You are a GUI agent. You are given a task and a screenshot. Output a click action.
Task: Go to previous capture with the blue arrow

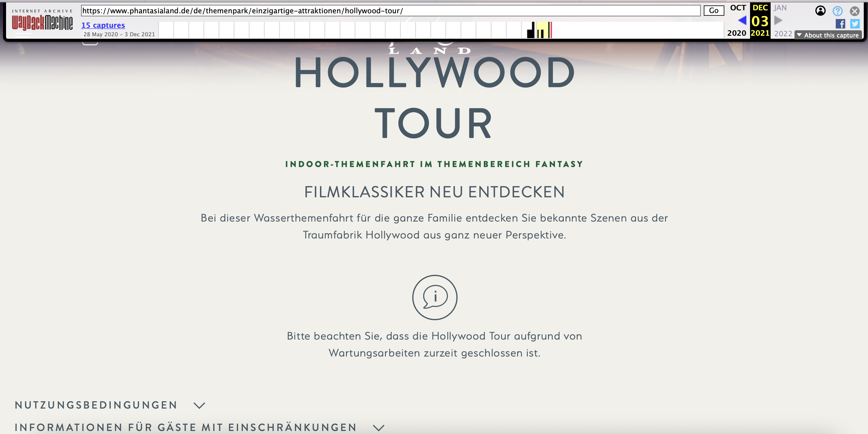pos(742,21)
